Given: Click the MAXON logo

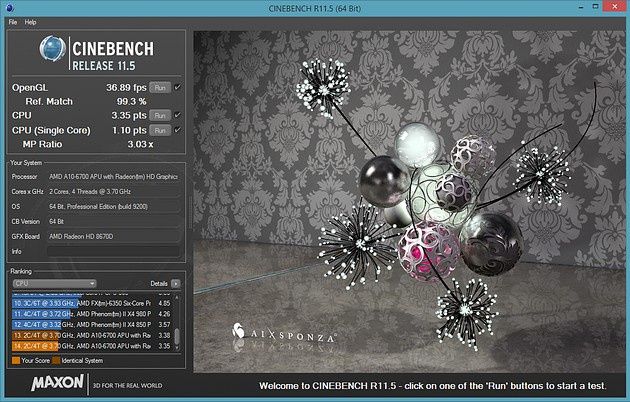Looking at the screenshot, I should point(58,383).
